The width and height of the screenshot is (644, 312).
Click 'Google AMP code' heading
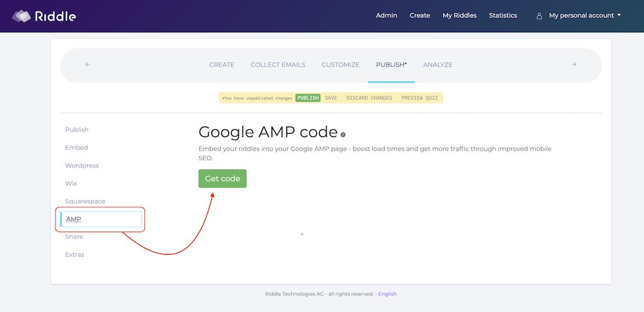click(x=268, y=132)
